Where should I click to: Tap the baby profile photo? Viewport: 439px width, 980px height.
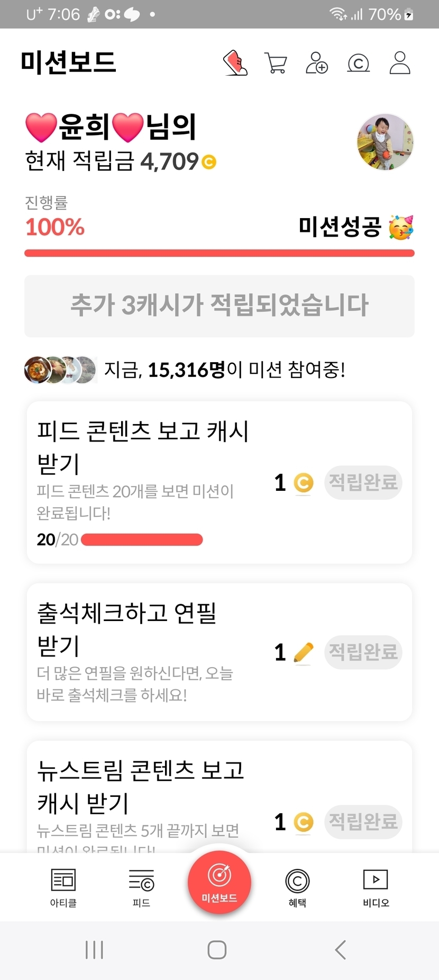point(385,142)
